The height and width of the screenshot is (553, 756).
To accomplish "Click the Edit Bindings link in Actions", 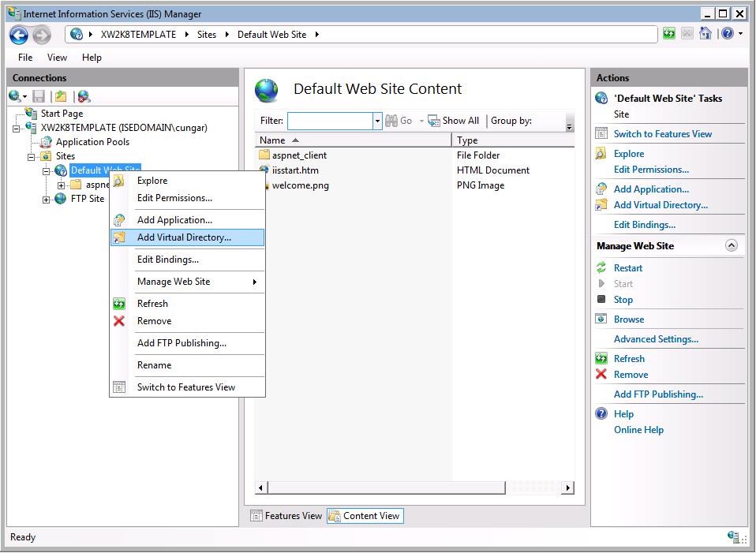I will point(644,225).
